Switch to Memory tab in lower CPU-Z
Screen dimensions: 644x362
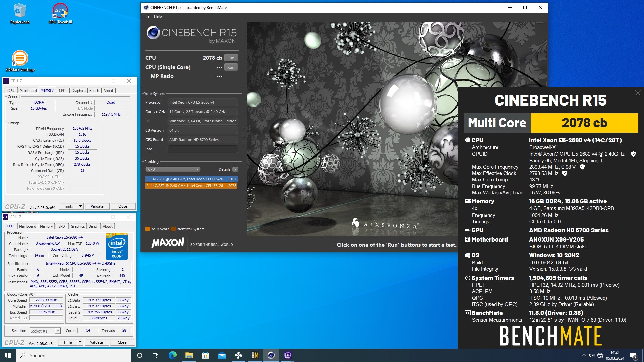pyautogui.click(x=46, y=226)
